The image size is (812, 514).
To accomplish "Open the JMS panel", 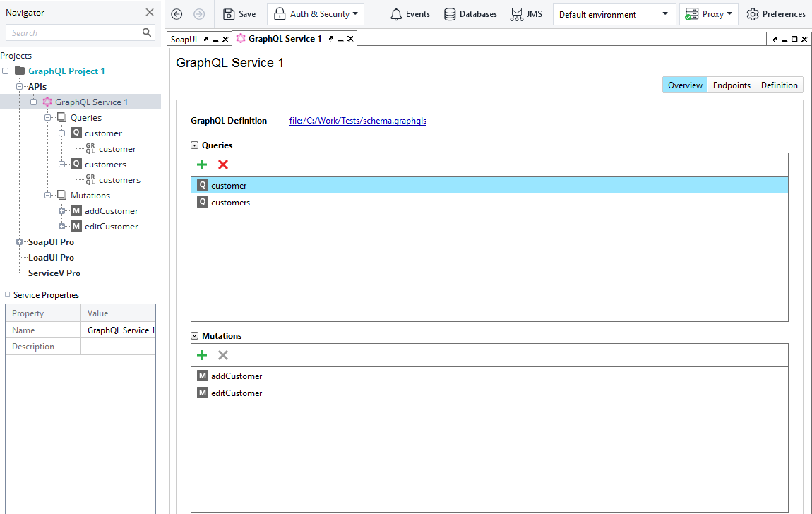I will tap(526, 13).
